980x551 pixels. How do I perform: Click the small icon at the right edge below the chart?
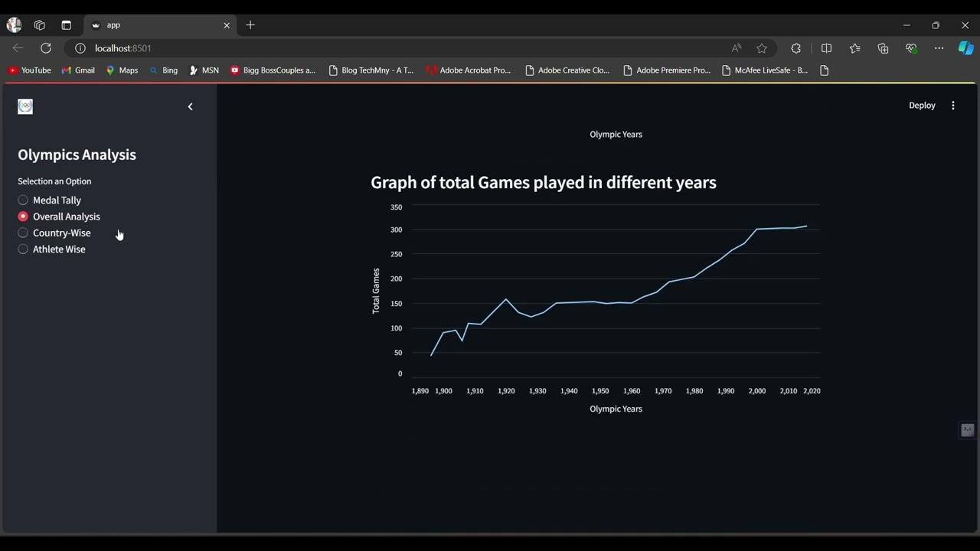click(x=968, y=430)
